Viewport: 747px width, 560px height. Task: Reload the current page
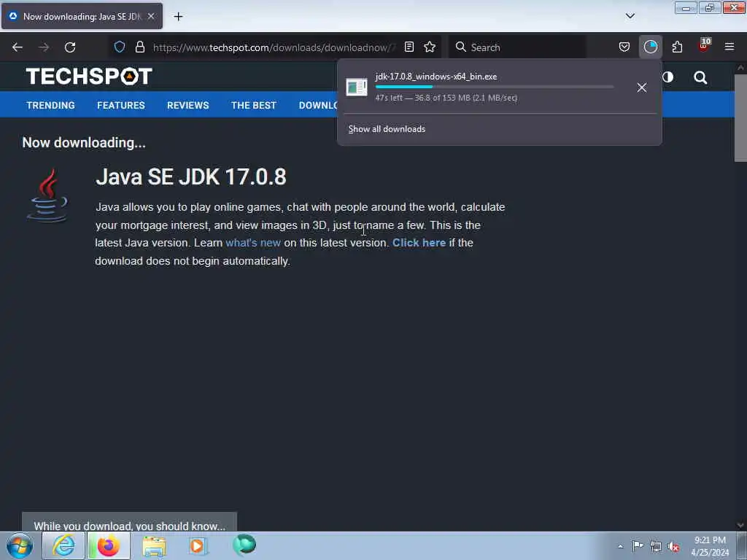point(70,47)
